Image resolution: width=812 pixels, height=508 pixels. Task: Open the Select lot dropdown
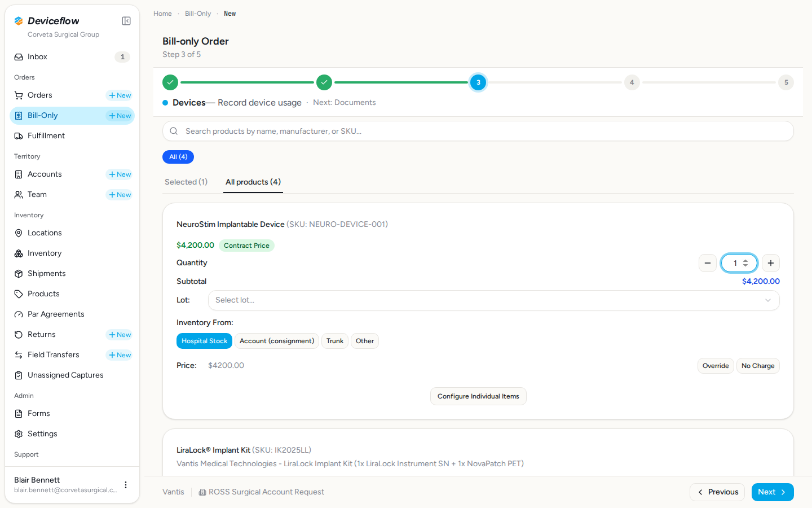point(494,300)
